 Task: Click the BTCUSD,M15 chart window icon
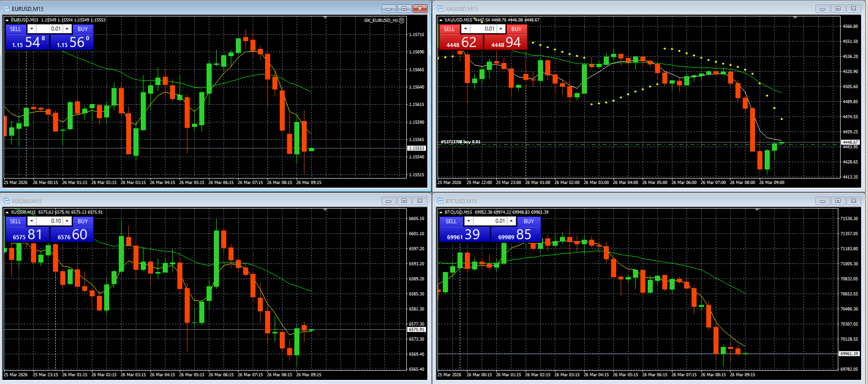point(440,201)
